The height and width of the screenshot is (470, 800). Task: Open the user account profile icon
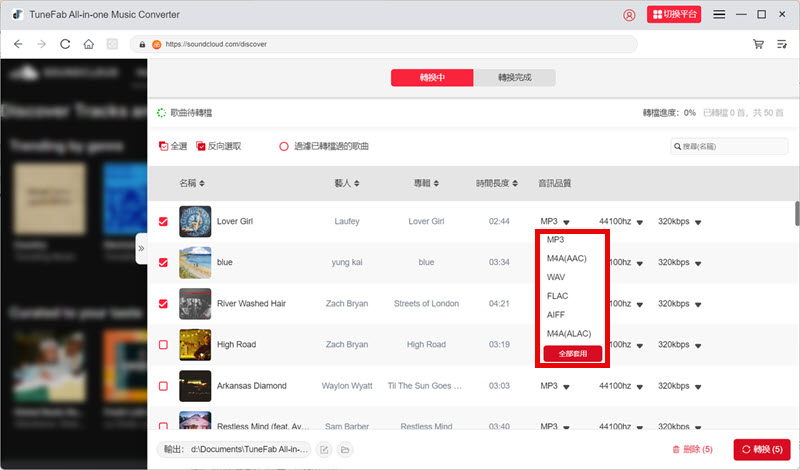tap(629, 15)
